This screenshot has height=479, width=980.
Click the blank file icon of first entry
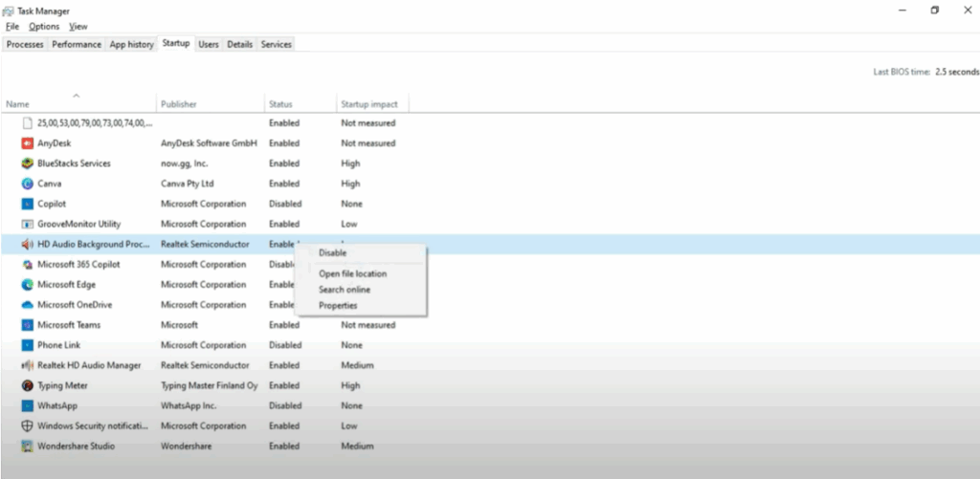[27, 123]
